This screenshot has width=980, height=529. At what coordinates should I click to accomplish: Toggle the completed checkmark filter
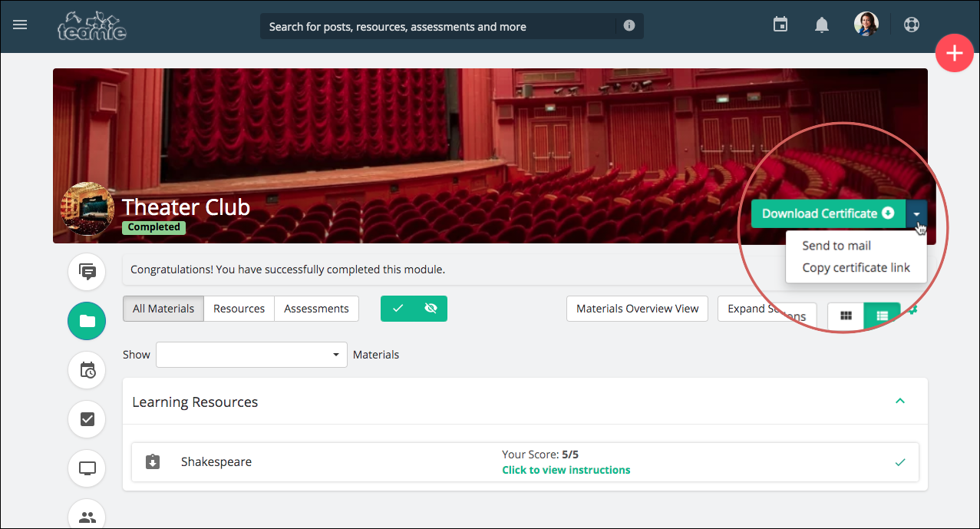click(x=398, y=309)
